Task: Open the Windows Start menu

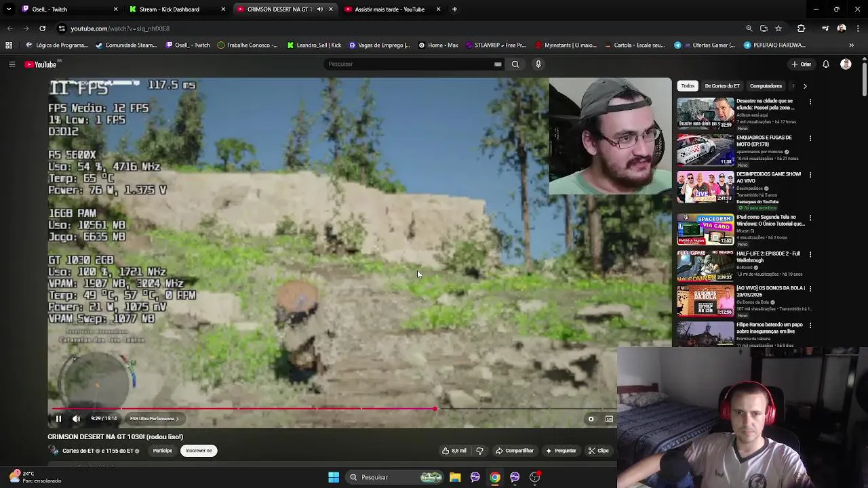Action: coord(334,477)
